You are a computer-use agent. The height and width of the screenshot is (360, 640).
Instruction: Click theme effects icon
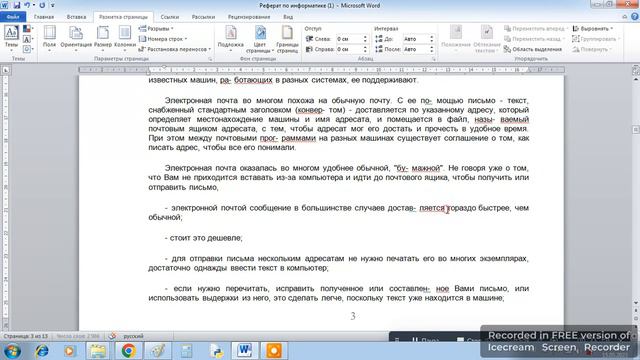click(27, 49)
